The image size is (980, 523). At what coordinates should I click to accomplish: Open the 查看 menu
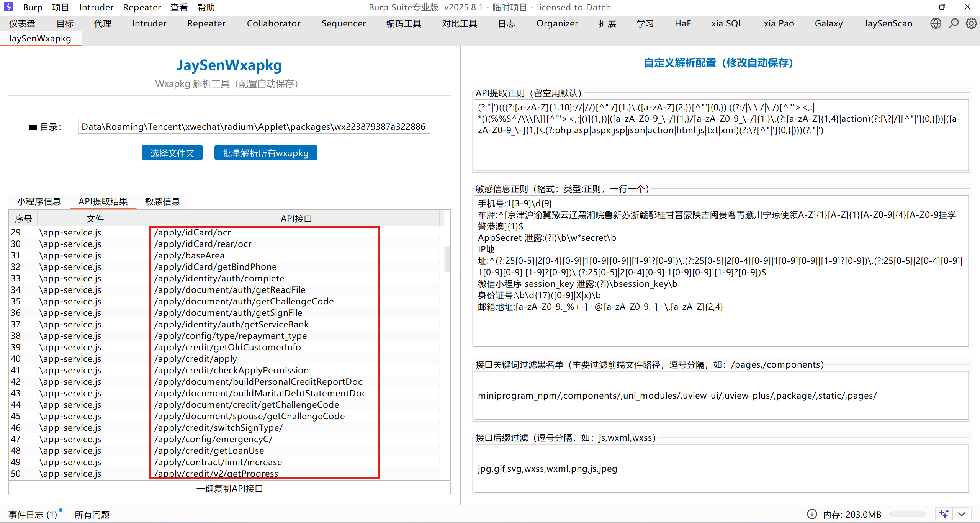[x=179, y=7]
